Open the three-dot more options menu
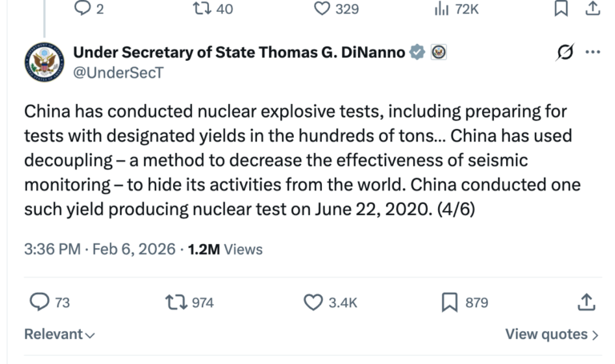Image resolution: width=615 pixels, height=364 pixels. pyautogui.click(x=593, y=53)
